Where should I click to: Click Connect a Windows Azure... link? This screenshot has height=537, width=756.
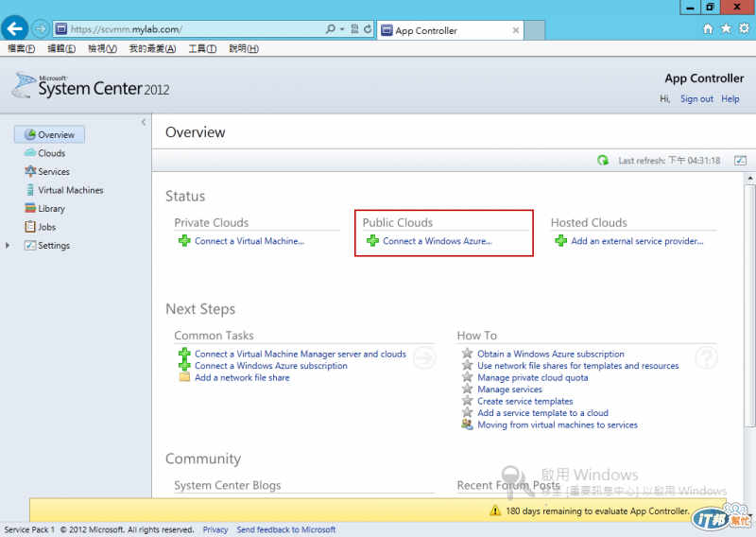click(x=438, y=241)
